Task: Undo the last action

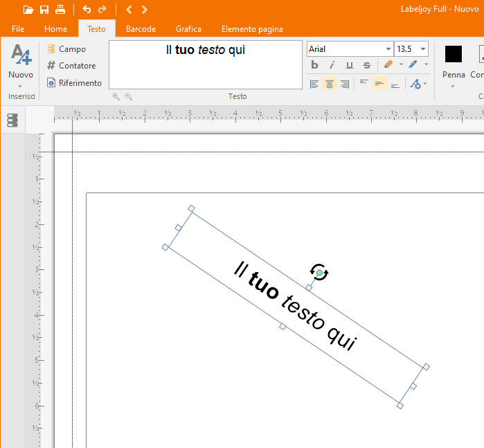Action: pyautogui.click(x=87, y=10)
